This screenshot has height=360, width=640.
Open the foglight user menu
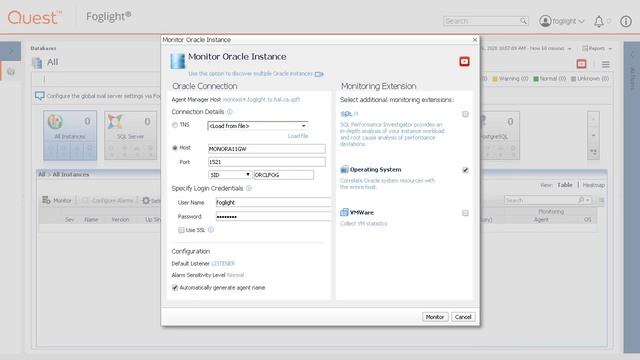(x=562, y=21)
